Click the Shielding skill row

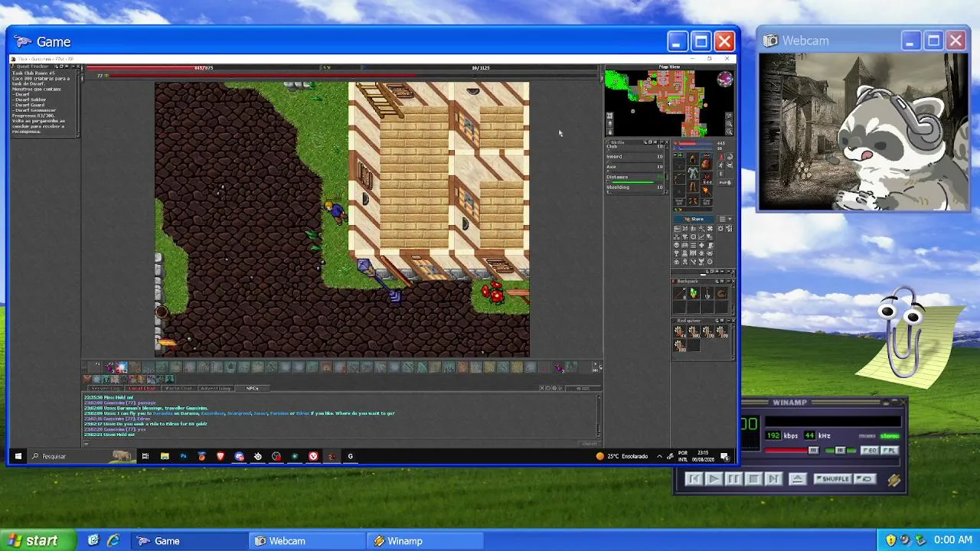[635, 187]
